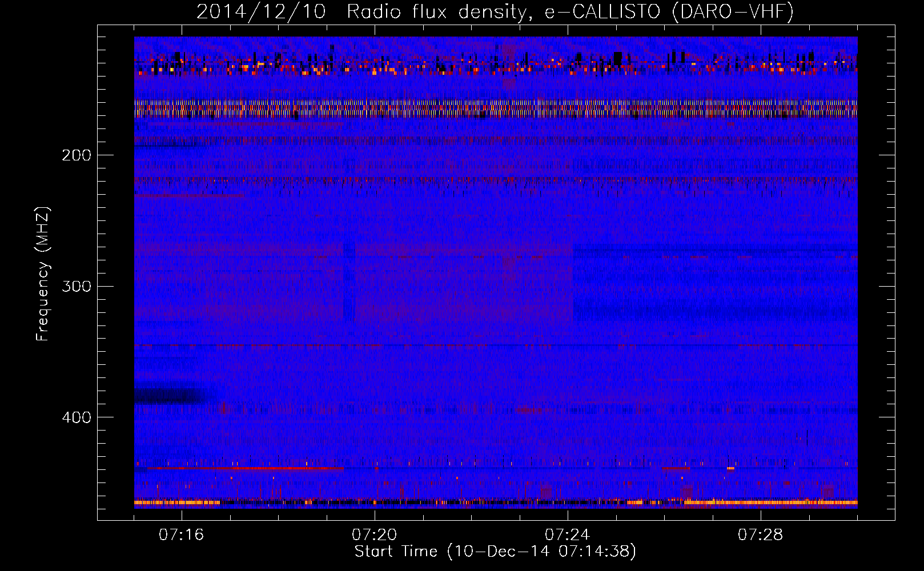Viewport: 924px width, 571px height.
Task: Click the 07:16 time tick label
Action: coord(181,535)
